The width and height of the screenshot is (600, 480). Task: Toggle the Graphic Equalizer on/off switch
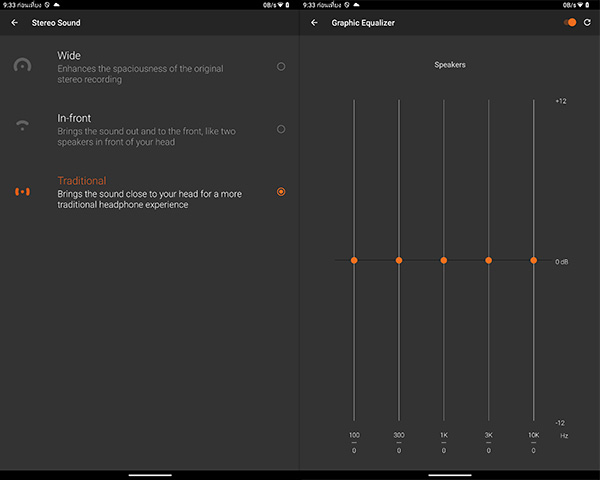(569, 22)
